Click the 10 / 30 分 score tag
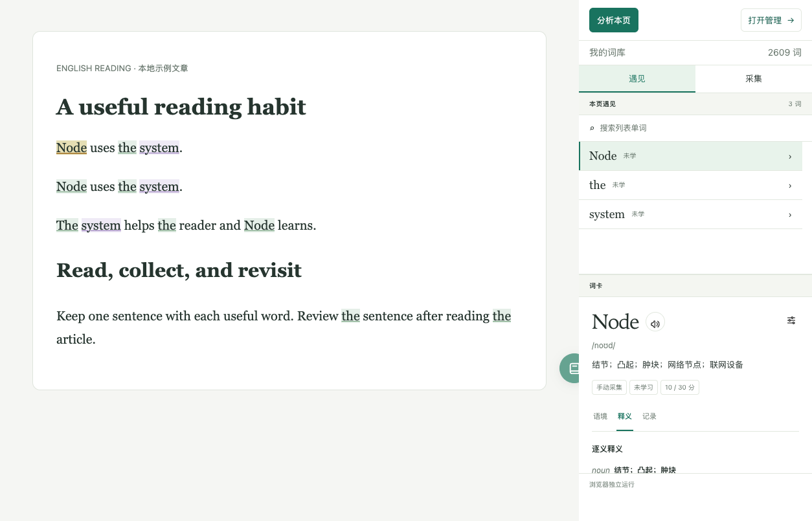This screenshot has height=521, width=812. point(680,388)
